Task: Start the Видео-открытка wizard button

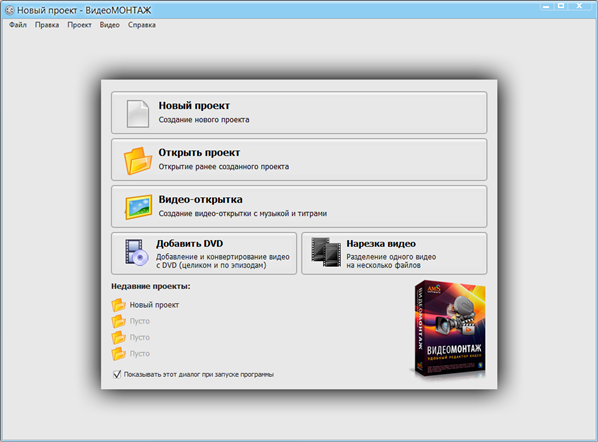Action: point(299,206)
